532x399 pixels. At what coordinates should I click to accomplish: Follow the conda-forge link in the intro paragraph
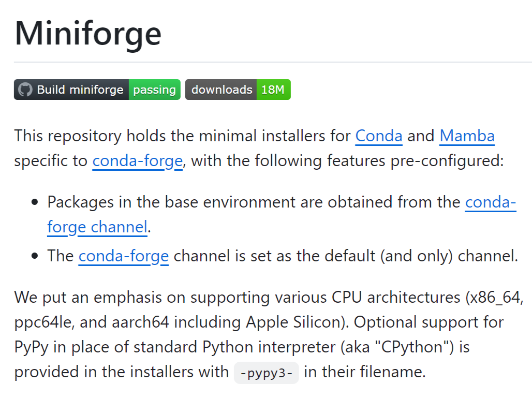pos(137,161)
